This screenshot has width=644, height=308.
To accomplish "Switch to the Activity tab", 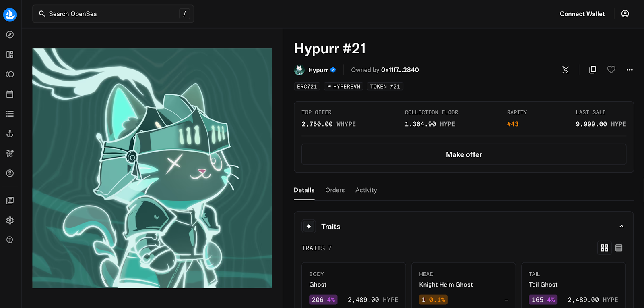I will pyautogui.click(x=366, y=190).
